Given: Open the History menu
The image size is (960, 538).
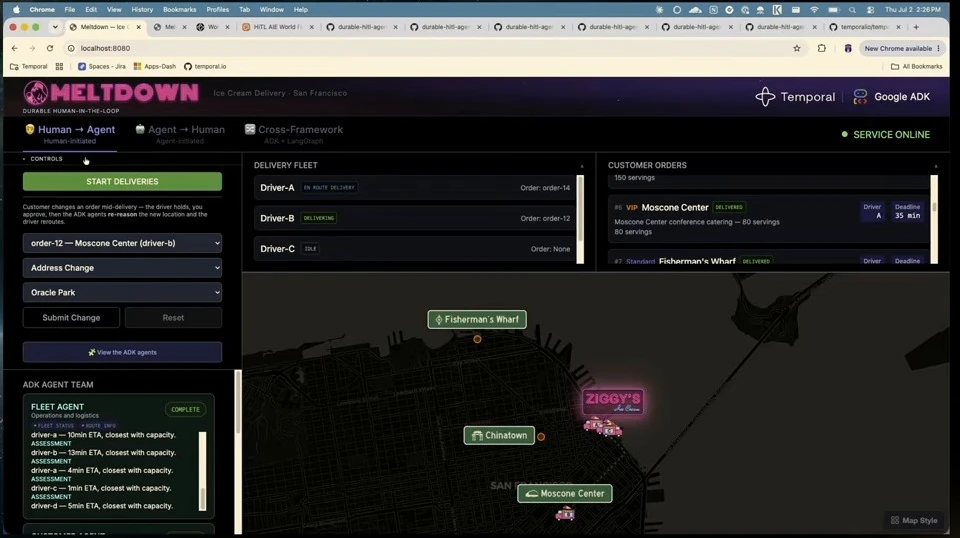Looking at the screenshot, I should click(x=142, y=10).
